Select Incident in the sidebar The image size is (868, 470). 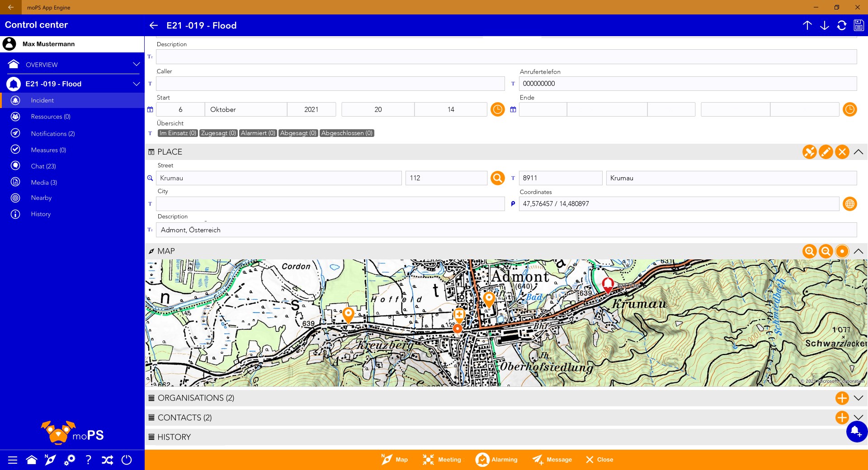pyautogui.click(x=72, y=100)
